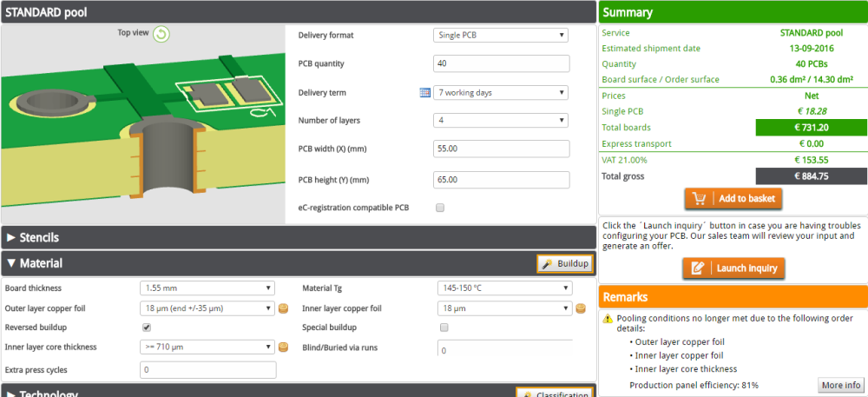Open the Number of layers dropdown
Screen dimensions: 868x397
click(x=501, y=120)
